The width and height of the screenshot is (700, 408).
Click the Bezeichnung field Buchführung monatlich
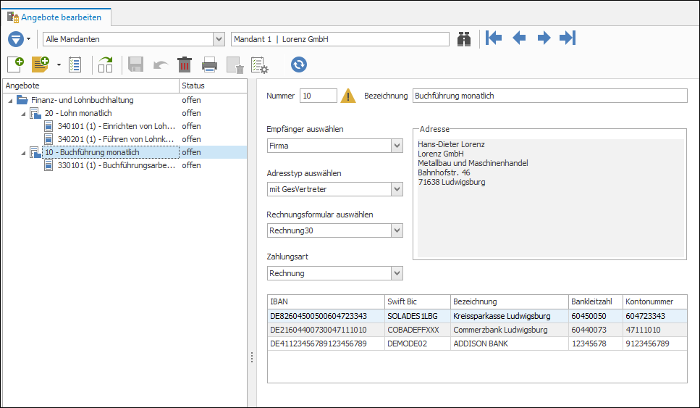(550, 96)
